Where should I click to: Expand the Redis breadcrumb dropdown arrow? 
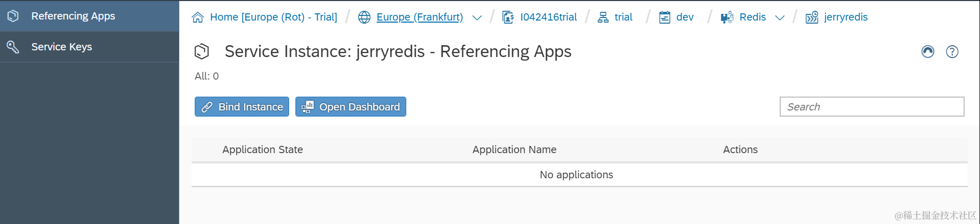[780, 17]
